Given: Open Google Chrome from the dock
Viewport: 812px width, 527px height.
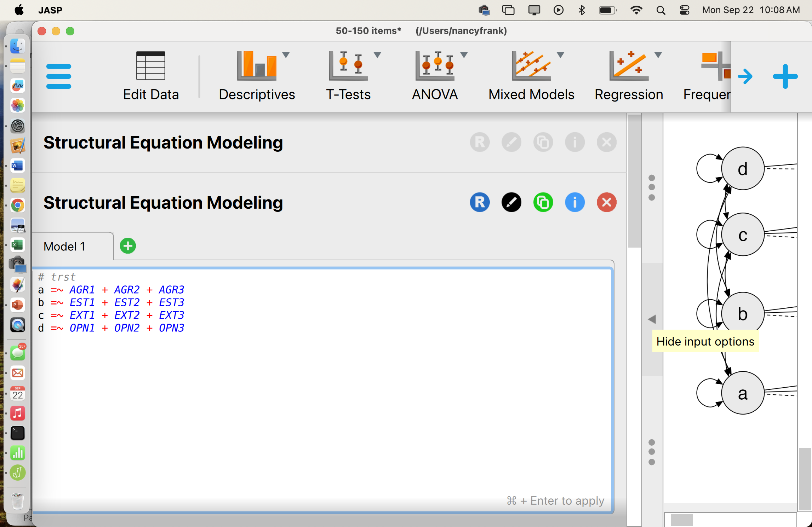Looking at the screenshot, I should point(17,205).
